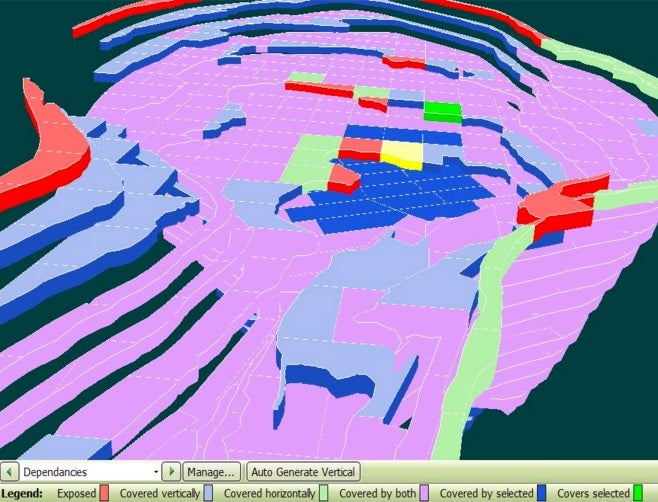
Task: Click the 'Exposed' legend text
Action: (77, 494)
